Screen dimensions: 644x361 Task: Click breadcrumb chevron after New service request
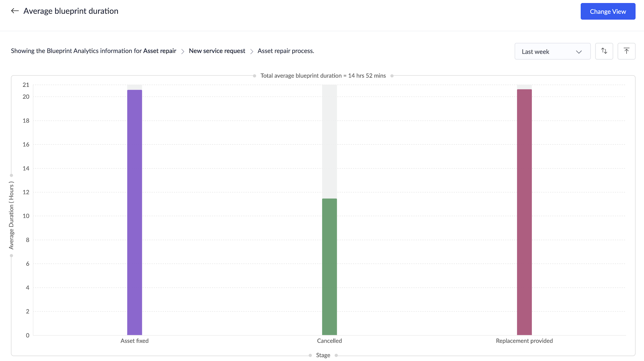[252, 51]
